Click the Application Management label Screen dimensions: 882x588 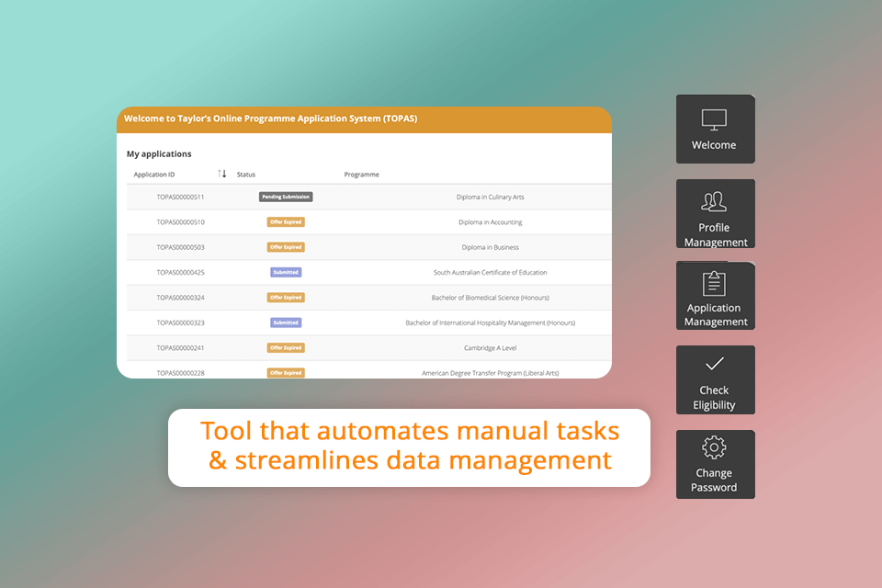716,315
